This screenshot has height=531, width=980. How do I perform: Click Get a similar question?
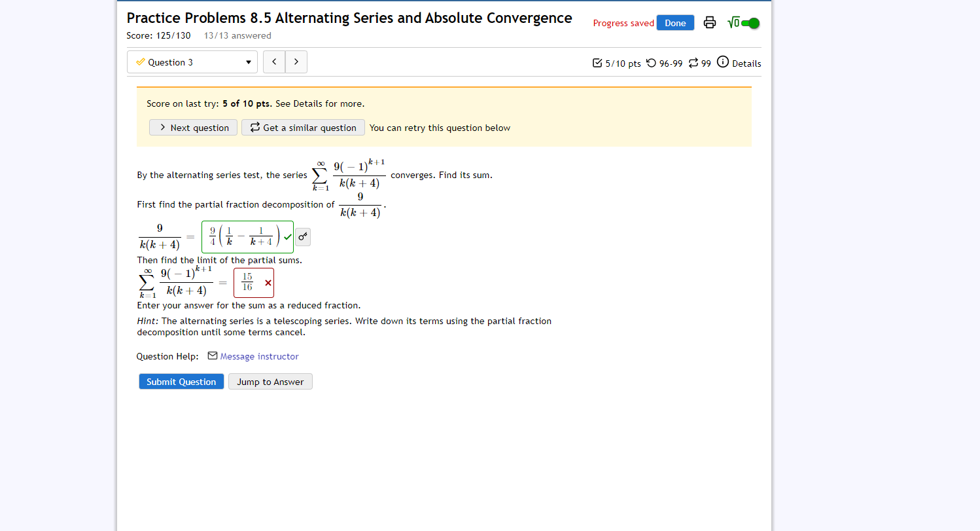(303, 128)
